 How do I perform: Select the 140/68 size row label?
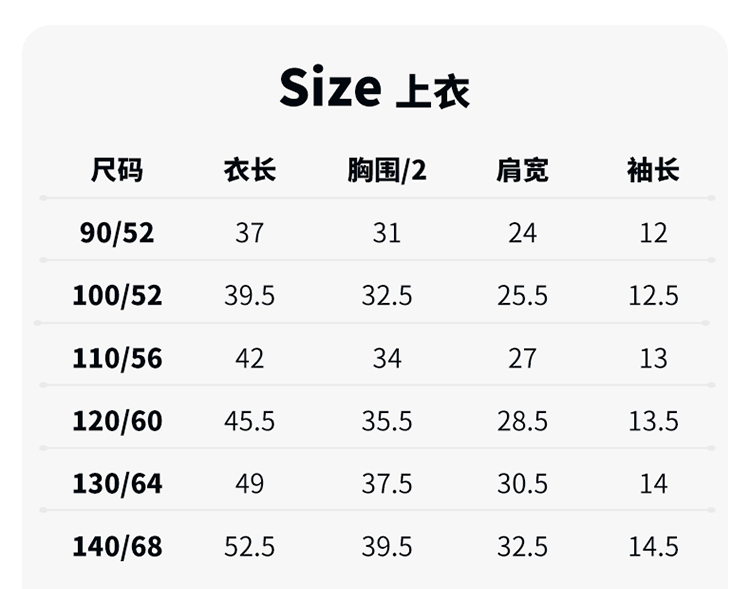click(x=117, y=547)
